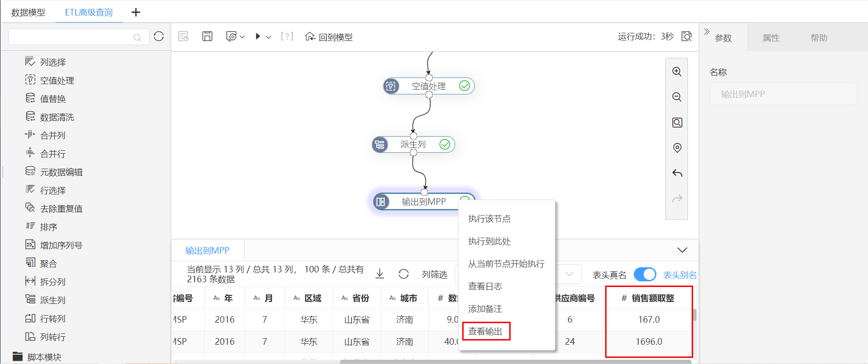Redo the canvas action
The height and width of the screenshot is (364, 868).
point(677,199)
